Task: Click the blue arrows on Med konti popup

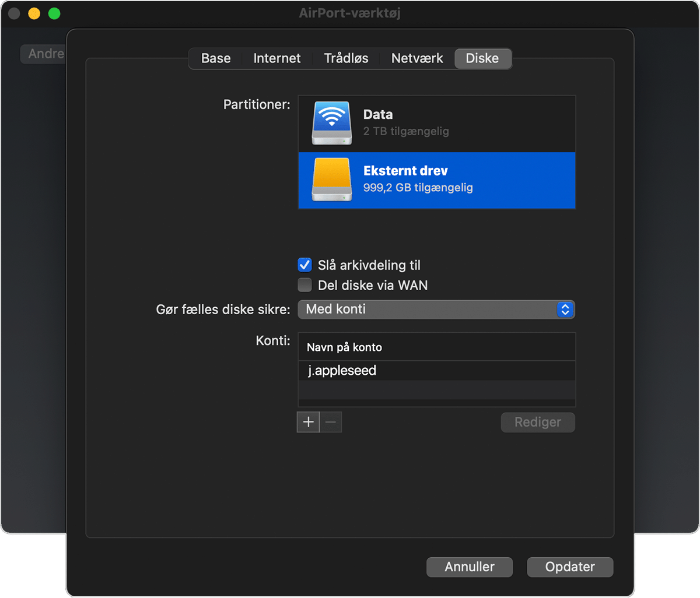Action: [x=564, y=309]
